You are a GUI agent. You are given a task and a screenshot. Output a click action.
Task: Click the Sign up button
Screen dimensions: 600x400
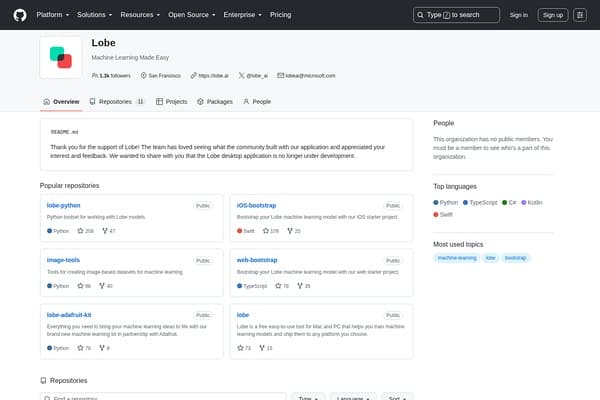point(553,15)
